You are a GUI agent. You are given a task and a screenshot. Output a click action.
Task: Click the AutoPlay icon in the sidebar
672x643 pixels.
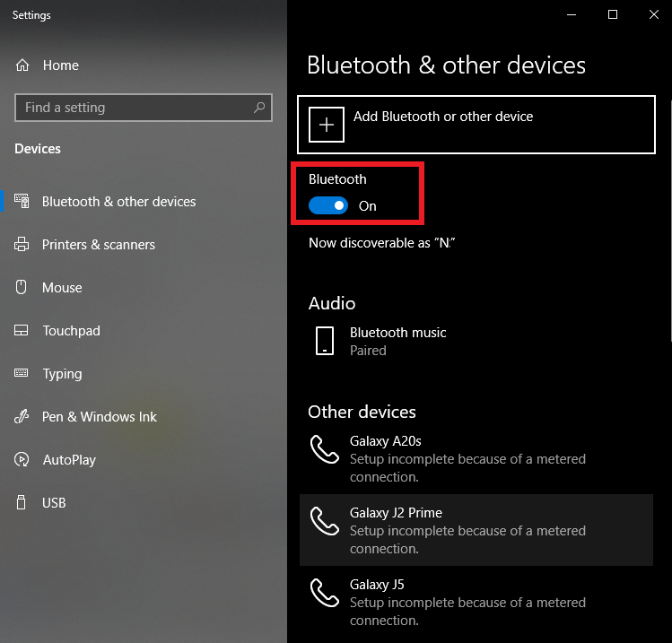[x=22, y=459]
